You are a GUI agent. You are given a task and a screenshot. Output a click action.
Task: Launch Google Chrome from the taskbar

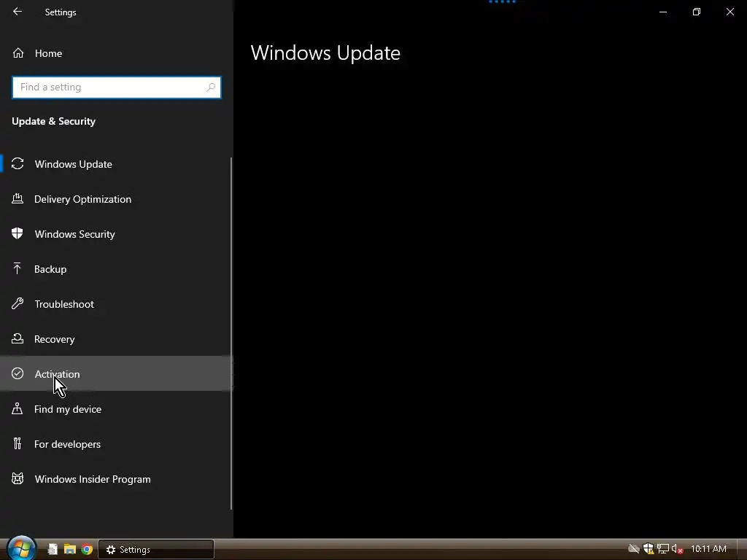(x=87, y=550)
